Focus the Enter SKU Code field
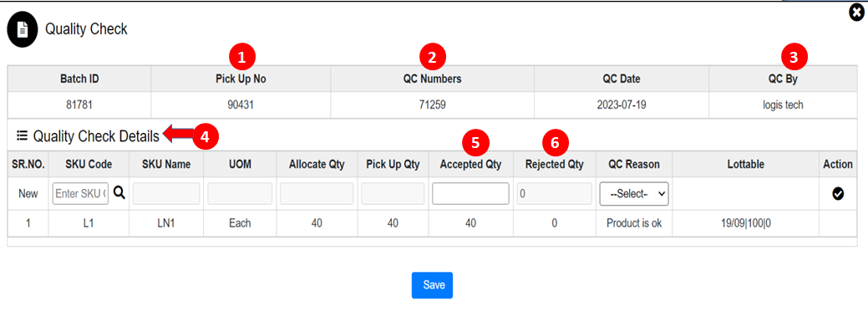This screenshot has width=868, height=317. click(81, 193)
